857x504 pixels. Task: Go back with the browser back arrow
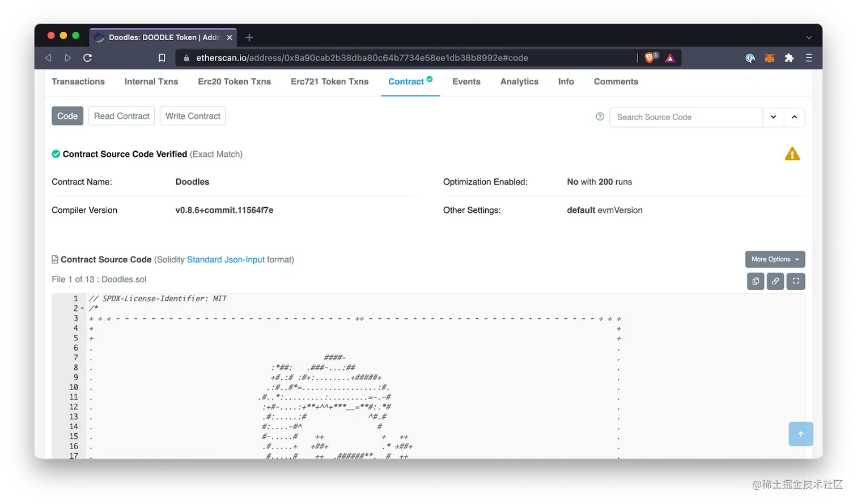[49, 58]
